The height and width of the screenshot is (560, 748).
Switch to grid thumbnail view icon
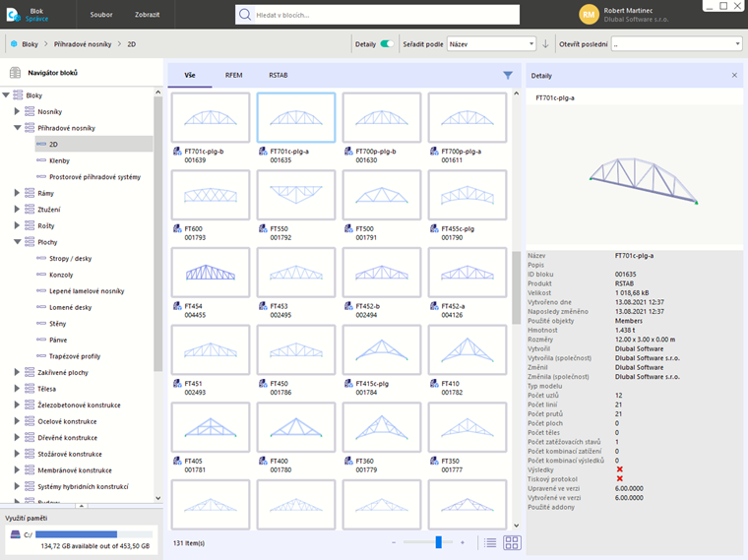click(512, 543)
